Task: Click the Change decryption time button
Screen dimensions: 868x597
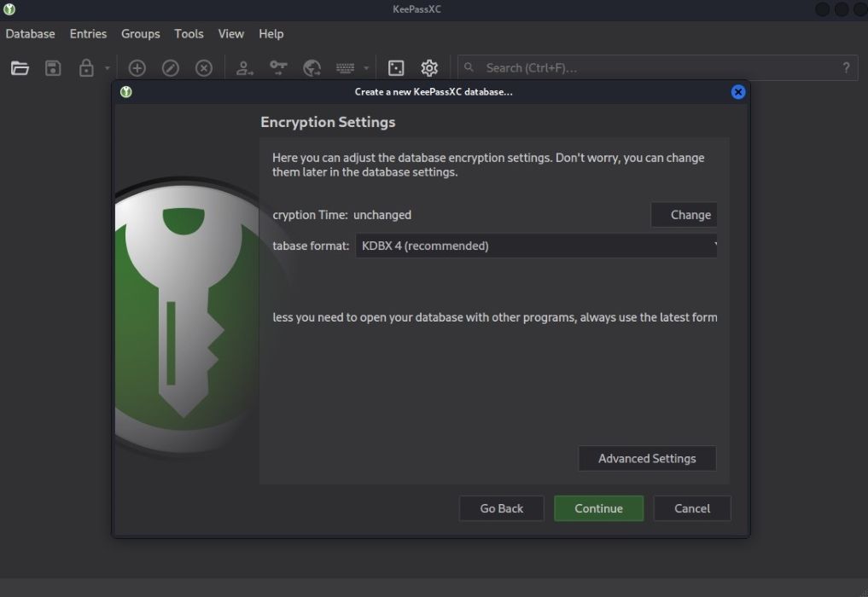Action: (x=684, y=215)
